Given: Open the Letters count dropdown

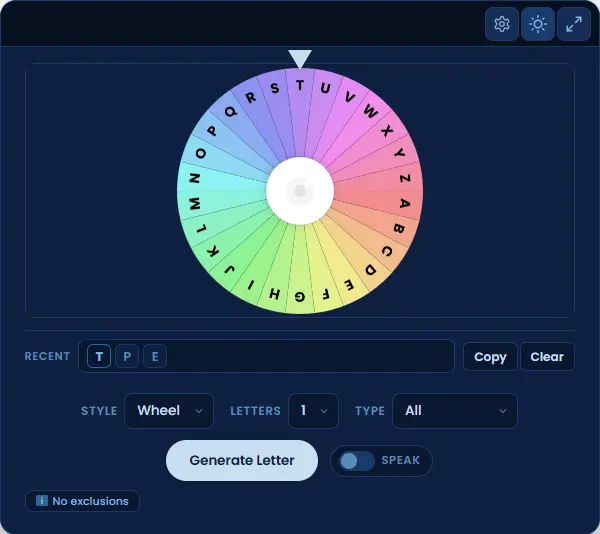Looking at the screenshot, I should coord(313,411).
